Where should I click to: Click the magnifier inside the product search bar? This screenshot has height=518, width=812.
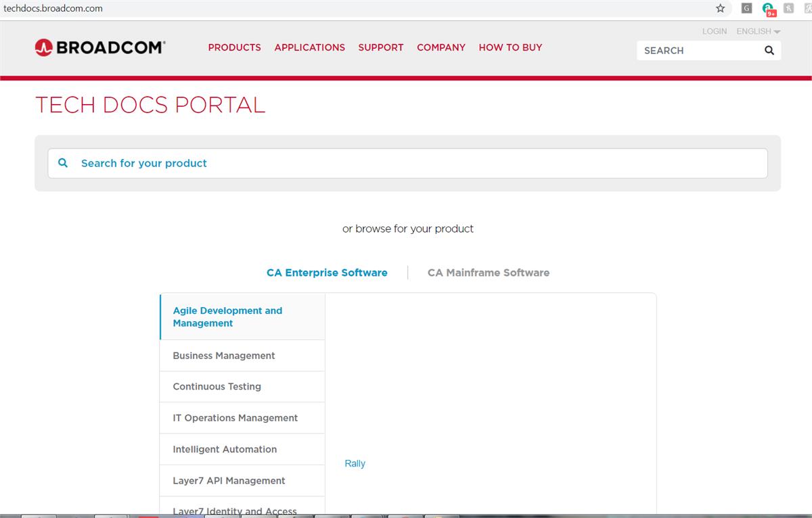[x=63, y=162]
